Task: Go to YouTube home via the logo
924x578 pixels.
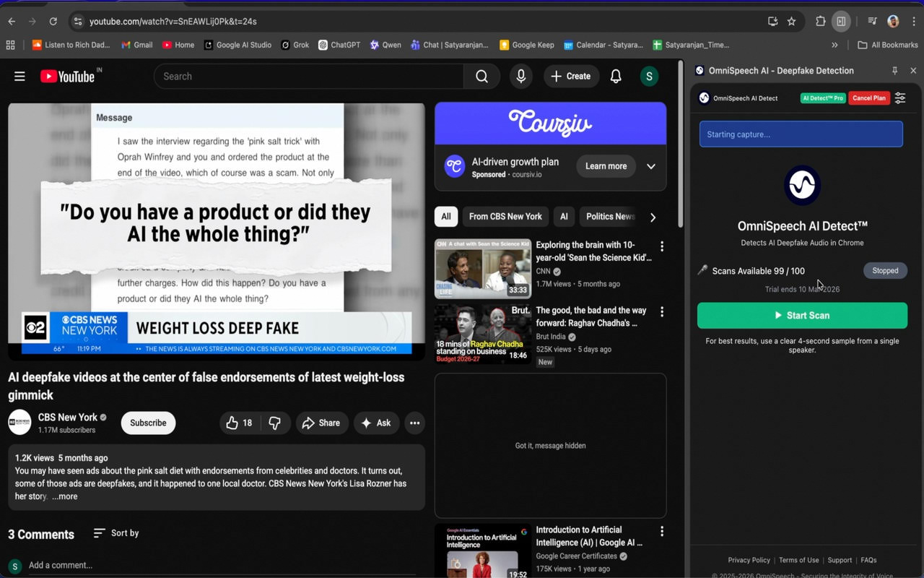Action: coord(67,76)
